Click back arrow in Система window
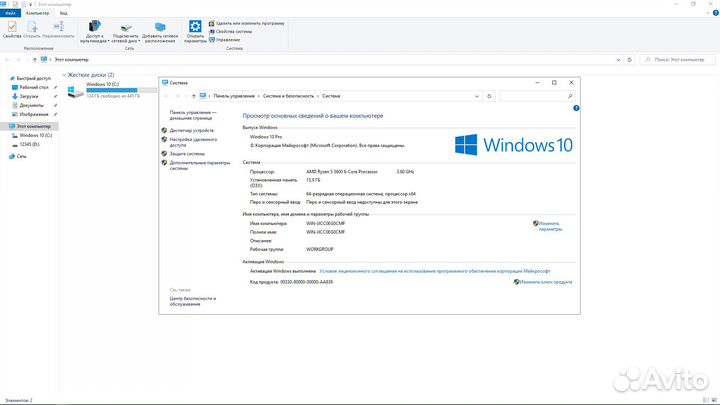The image size is (720, 405). click(x=166, y=96)
